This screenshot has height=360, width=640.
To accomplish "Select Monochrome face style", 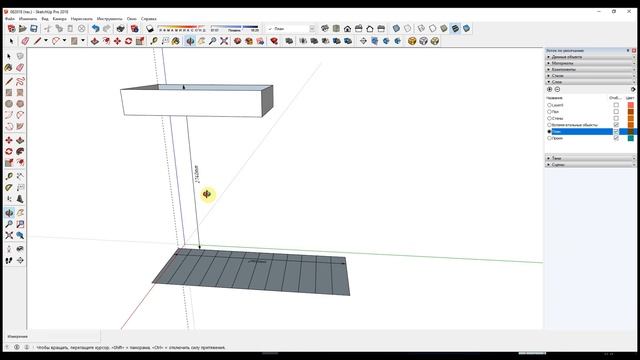I will coord(467,29).
